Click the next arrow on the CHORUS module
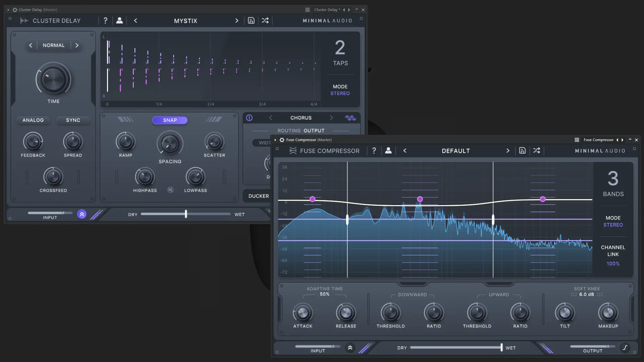Image resolution: width=644 pixels, height=362 pixels. click(x=331, y=118)
